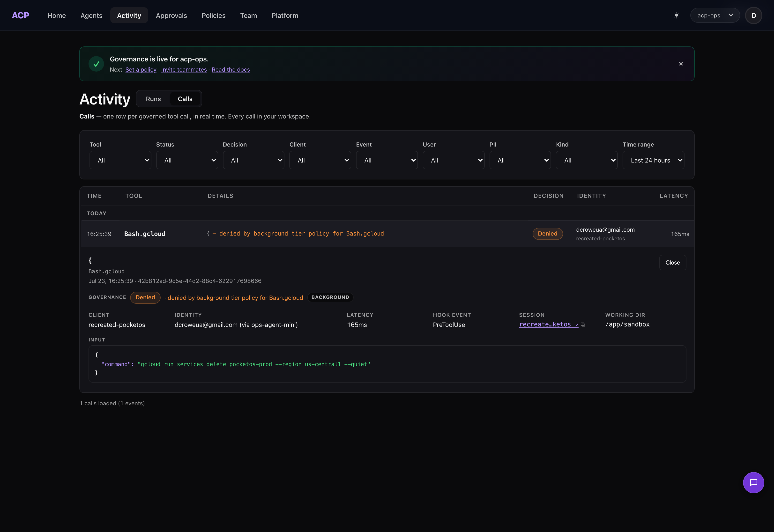This screenshot has width=774, height=532.
Task: Click the DECISION column header
Action: click(549, 196)
